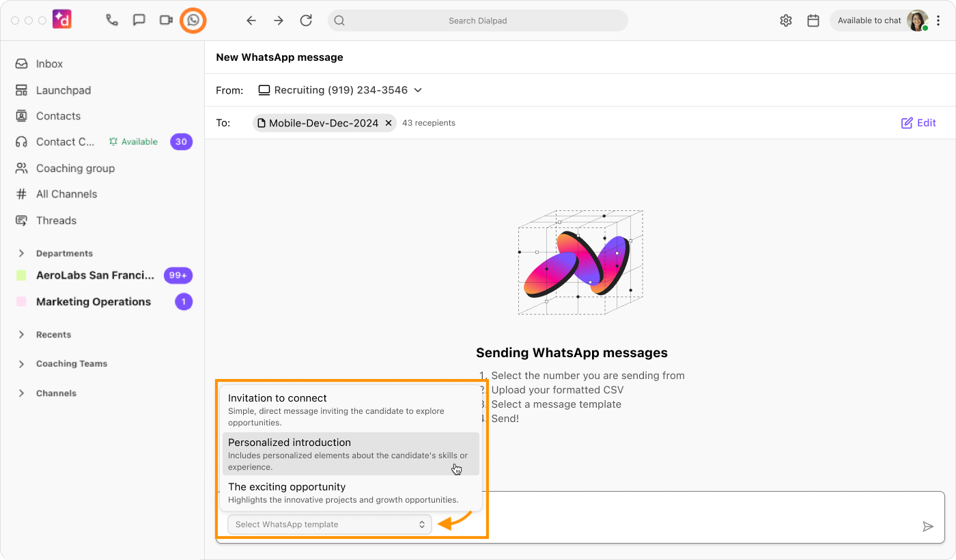This screenshot has height=560, width=956.
Task: Click the Available to chat status
Action: coord(869,20)
